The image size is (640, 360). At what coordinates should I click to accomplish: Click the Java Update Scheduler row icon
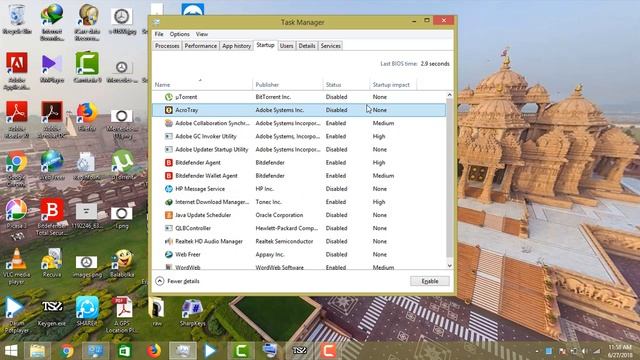pyautogui.click(x=169, y=215)
